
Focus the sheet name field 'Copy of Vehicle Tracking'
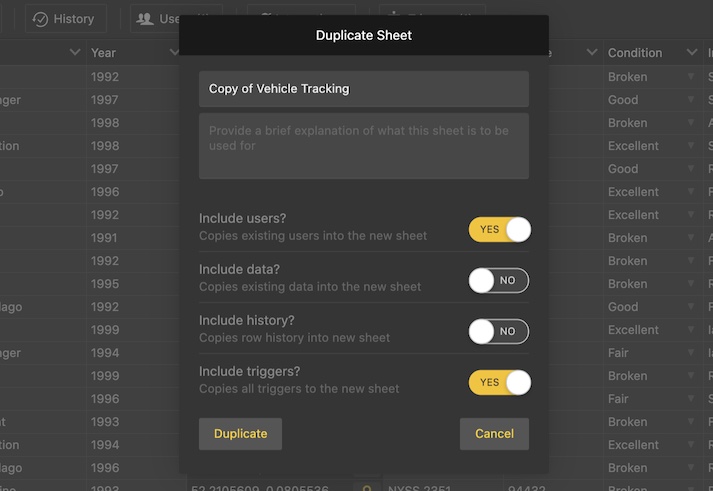click(x=364, y=88)
